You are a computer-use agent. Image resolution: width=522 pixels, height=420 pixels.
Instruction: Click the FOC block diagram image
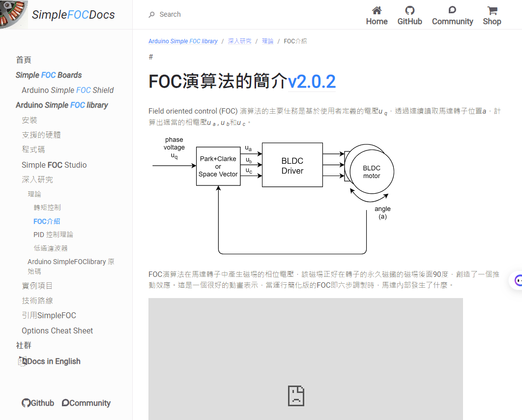273,195
